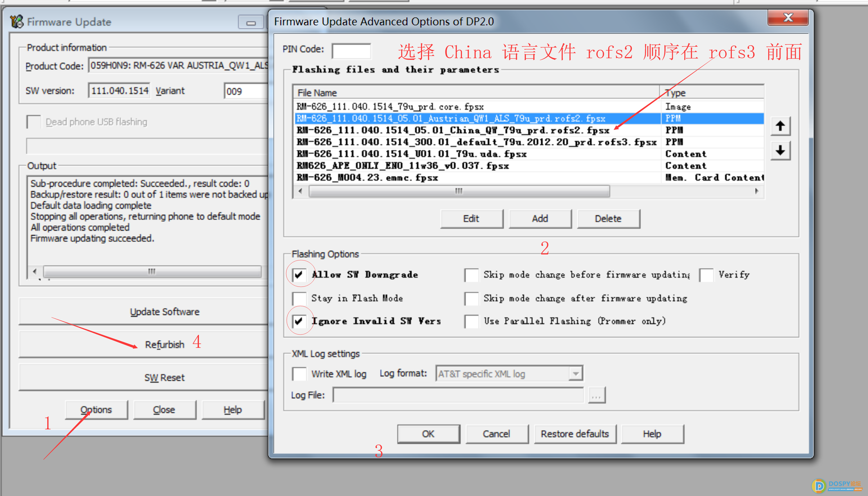
Task: Move selected flashing file down with arrow
Action: (780, 150)
